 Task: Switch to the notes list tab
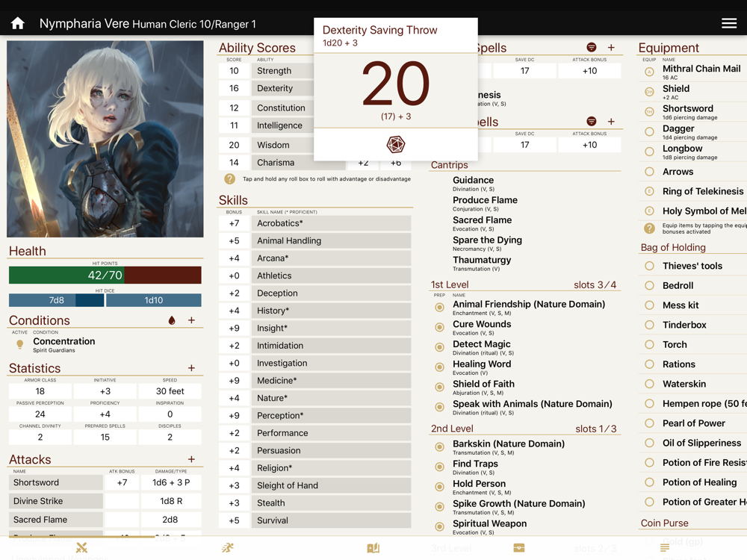(x=665, y=547)
